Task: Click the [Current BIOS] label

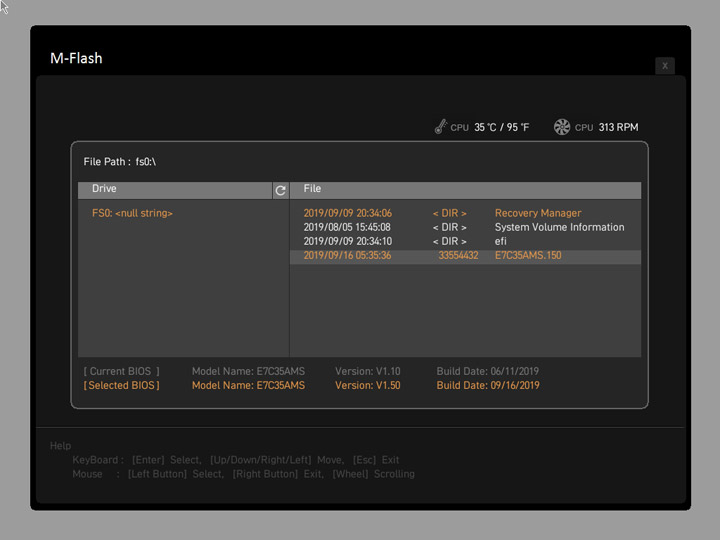Action: pyautogui.click(x=121, y=371)
